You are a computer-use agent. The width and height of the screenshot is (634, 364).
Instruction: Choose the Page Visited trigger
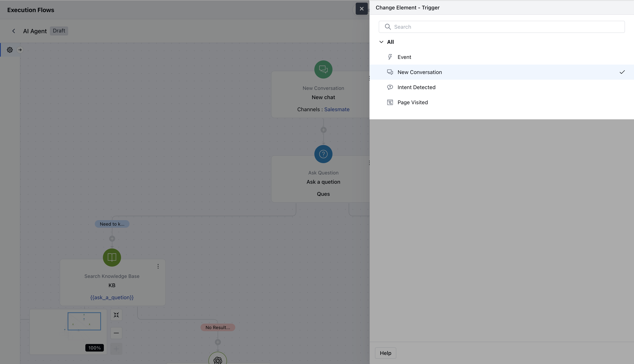pyautogui.click(x=413, y=103)
